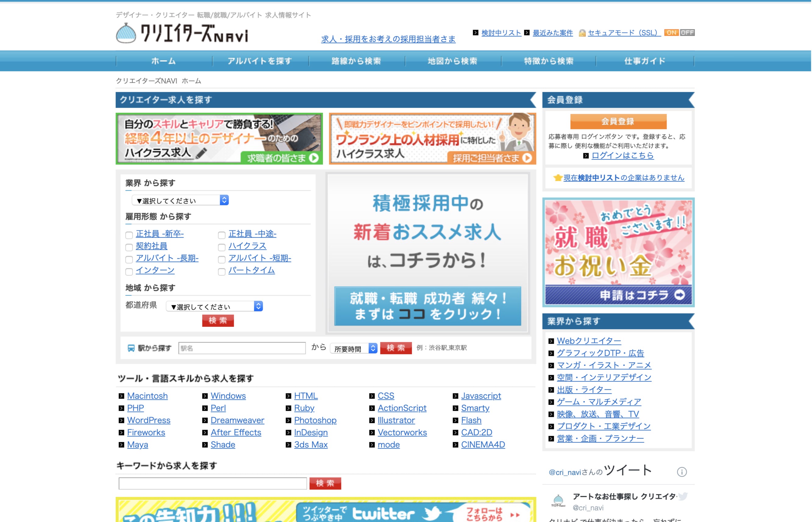Click the keyword 検索 button
The height and width of the screenshot is (522, 812).
[x=325, y=483]
